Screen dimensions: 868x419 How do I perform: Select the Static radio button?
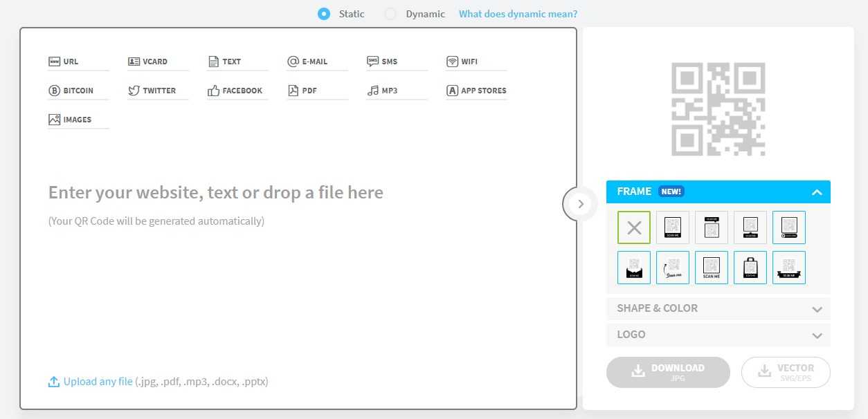[x=323, y=14]
